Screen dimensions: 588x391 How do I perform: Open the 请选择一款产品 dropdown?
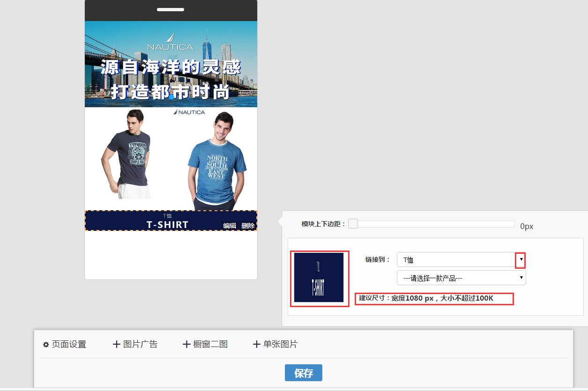461,278
